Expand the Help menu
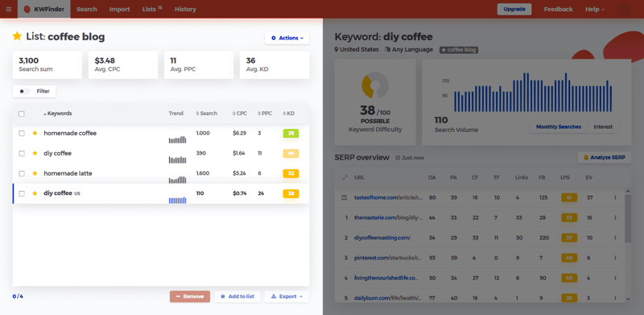644x315 pixels. 595,9
